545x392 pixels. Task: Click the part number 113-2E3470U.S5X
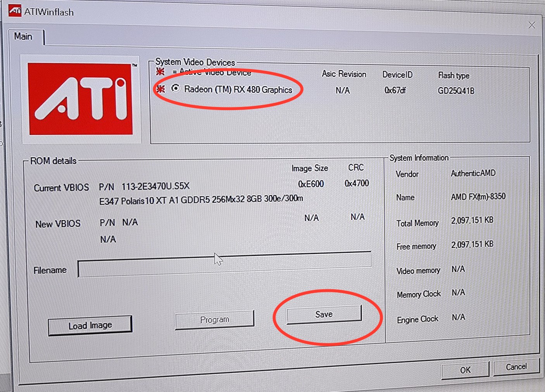(155, 187)
